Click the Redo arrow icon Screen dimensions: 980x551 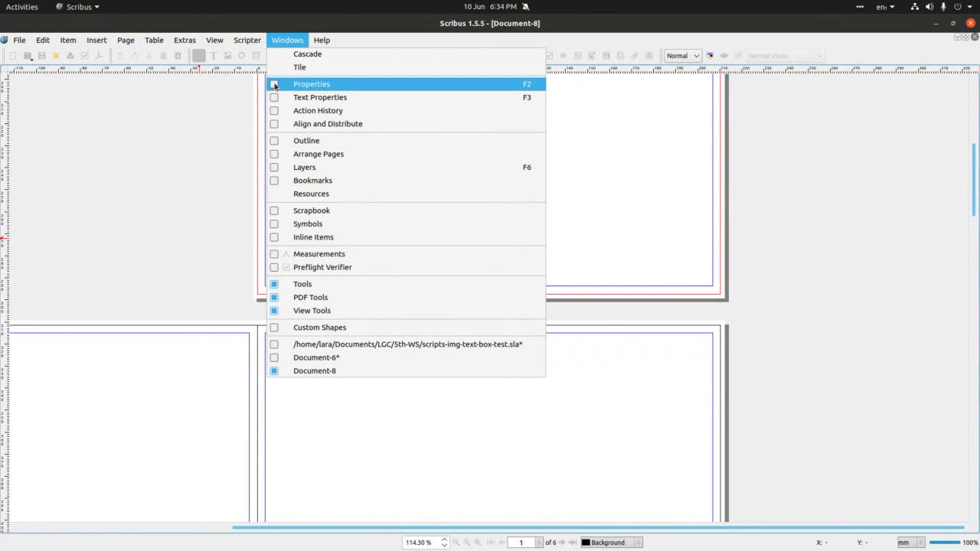[x=135, y=56]
